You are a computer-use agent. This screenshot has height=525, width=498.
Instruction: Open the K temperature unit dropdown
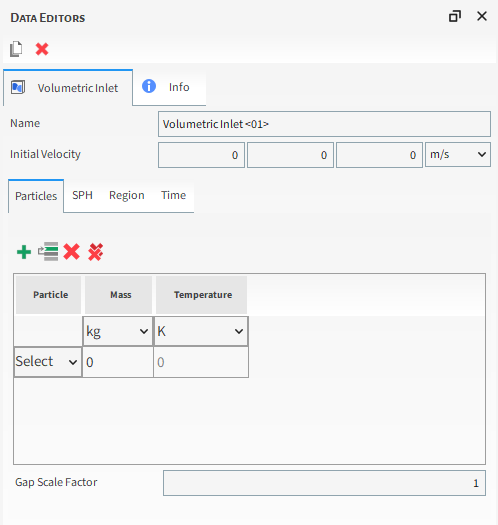(x=201, y=331)
